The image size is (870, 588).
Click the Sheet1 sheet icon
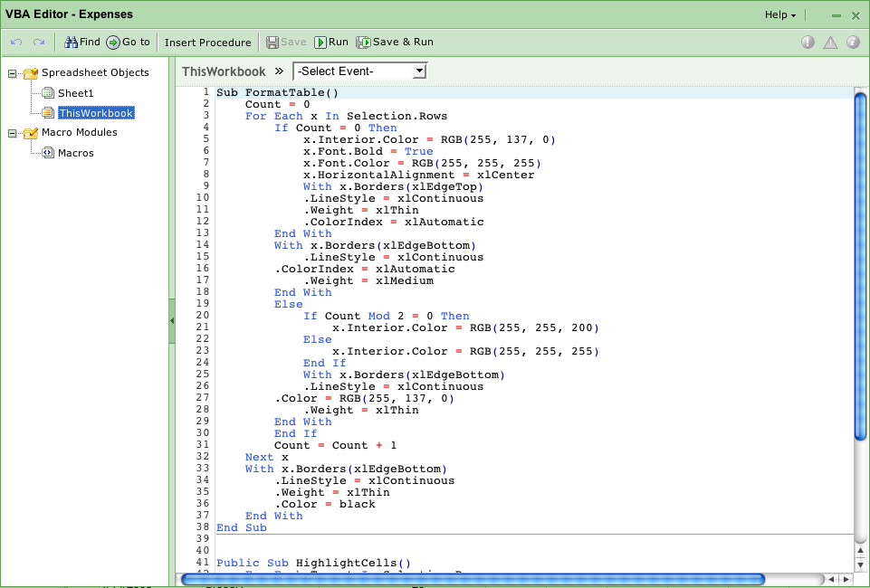[48, 93]
